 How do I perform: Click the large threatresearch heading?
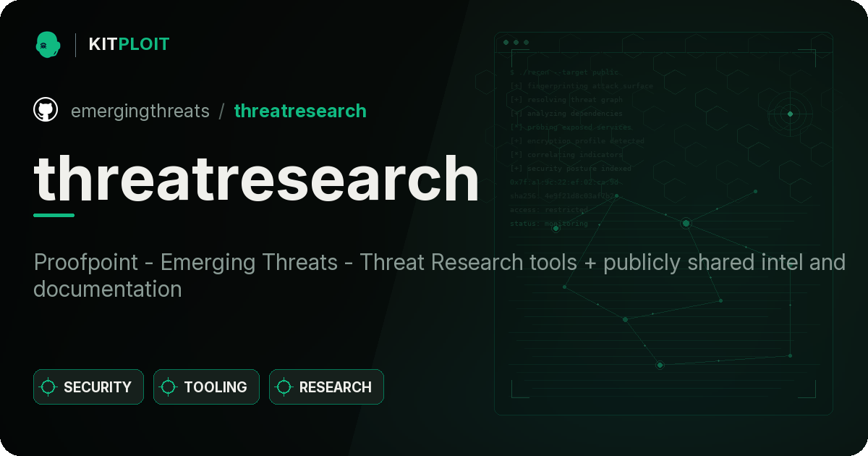click(256, 177)
